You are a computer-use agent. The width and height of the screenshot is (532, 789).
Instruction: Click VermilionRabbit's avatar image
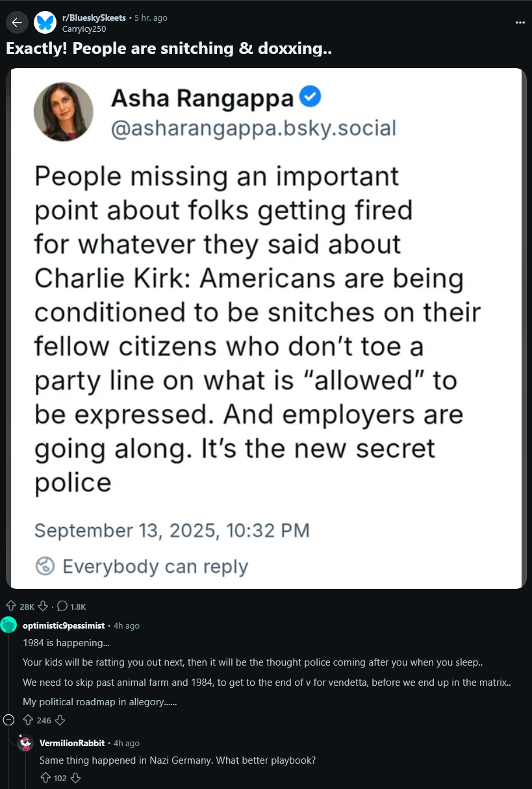pyautogui.click(x=27, y=743)
